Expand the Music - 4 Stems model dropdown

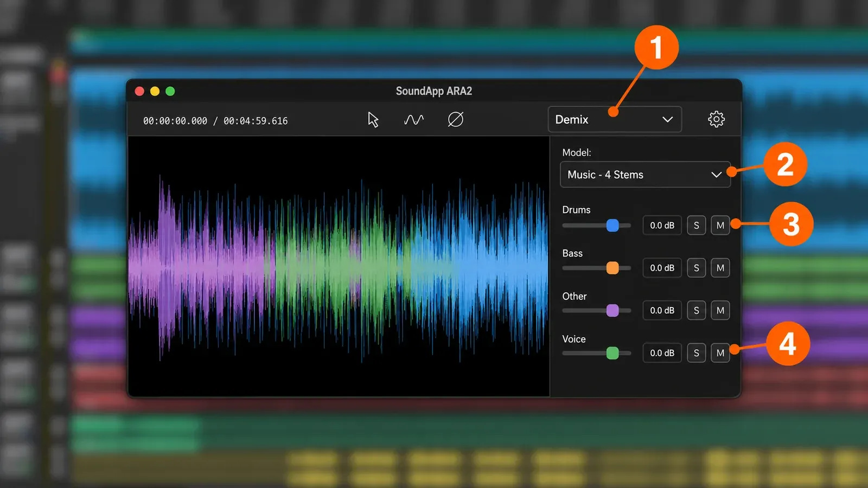(x=645, y=175)
